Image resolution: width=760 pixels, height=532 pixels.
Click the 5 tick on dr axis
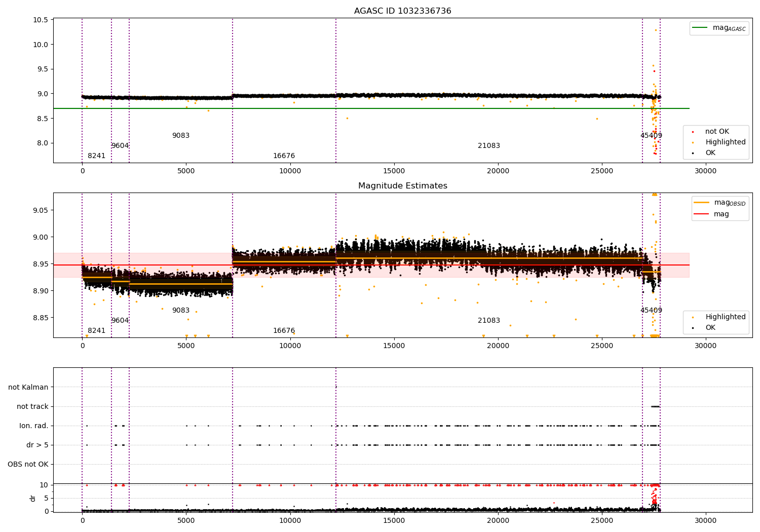[46, 498]
